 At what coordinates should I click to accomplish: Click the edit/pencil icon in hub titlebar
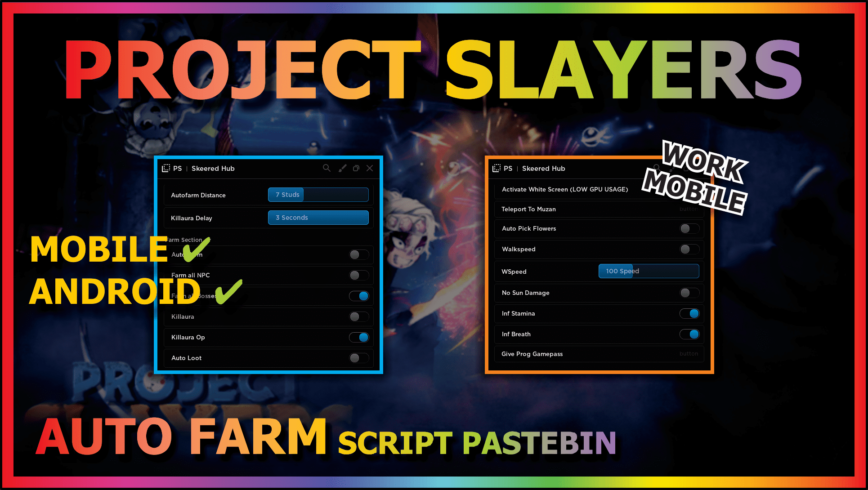click(342, 168)
